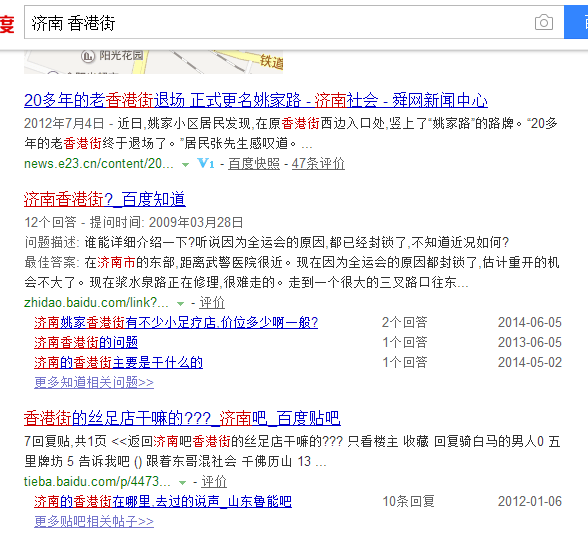Click the camera image-search icon
The height and width of the screenshot is (535, 588).
point(544,22)
